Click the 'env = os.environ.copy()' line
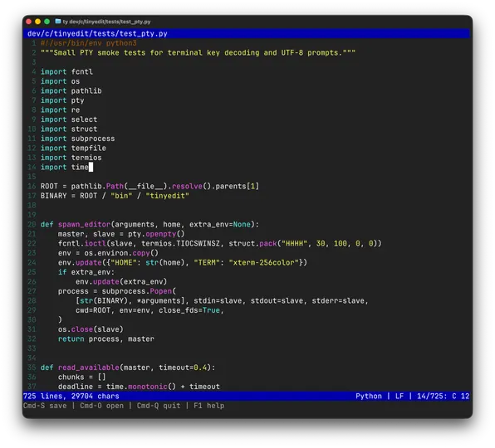Screen dimensions: 495x448 pyautogui.click(x=108, y=253)
